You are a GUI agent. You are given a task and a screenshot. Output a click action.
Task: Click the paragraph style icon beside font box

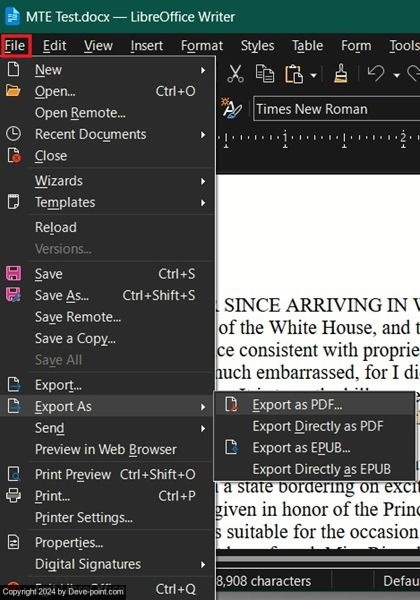pyautogui.click(x=231, y=109)
